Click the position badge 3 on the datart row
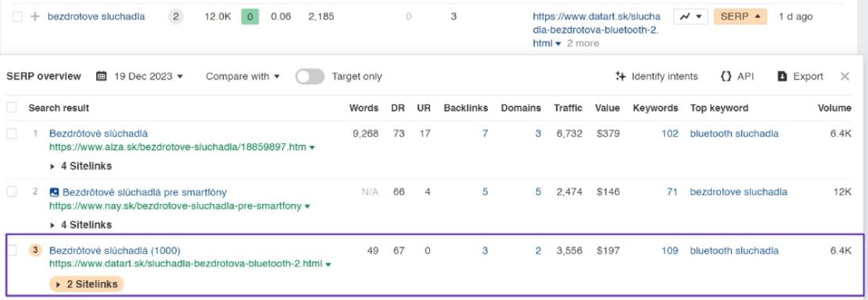 (x=35, y=250)
